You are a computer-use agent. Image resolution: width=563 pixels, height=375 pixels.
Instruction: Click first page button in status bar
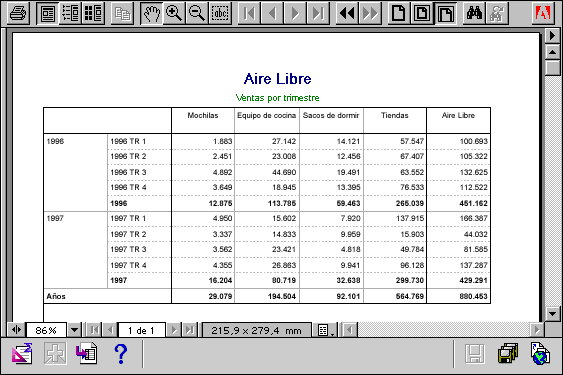tap(94, 330)
